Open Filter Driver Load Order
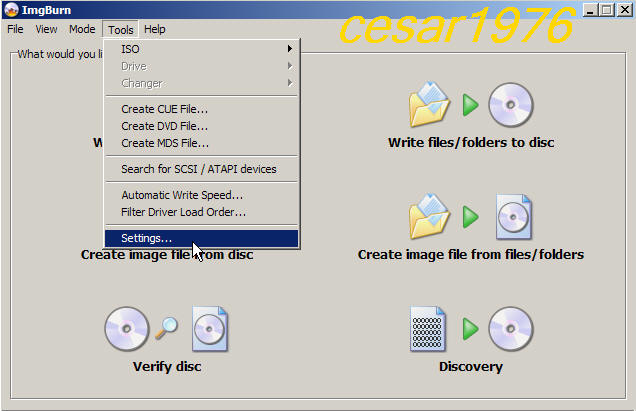This screenshot has width=636, height=411. [202, 212]
